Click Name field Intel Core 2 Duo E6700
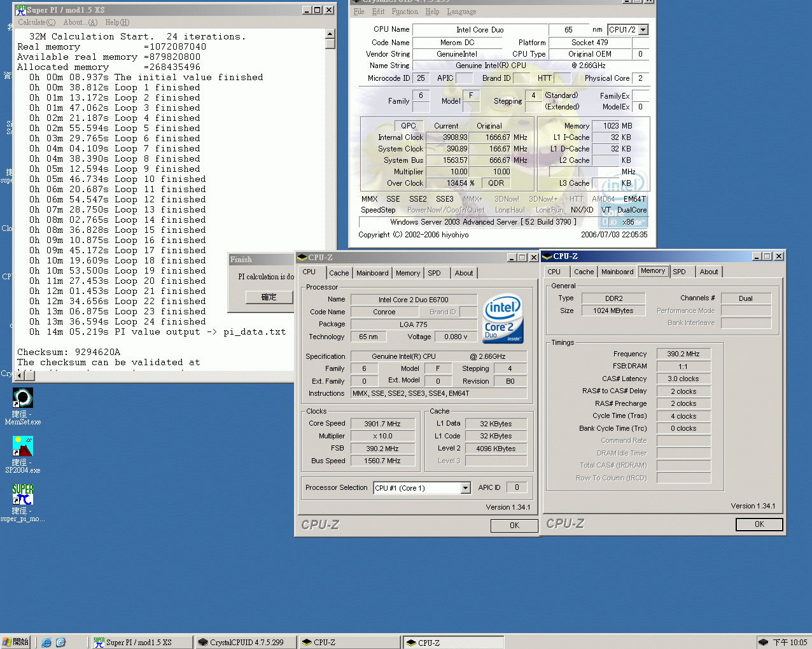812x649 pixels. 414,300
